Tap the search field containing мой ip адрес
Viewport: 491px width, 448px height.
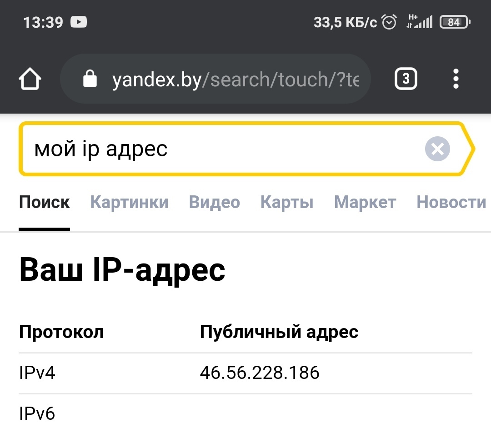[x=218, y=149]
